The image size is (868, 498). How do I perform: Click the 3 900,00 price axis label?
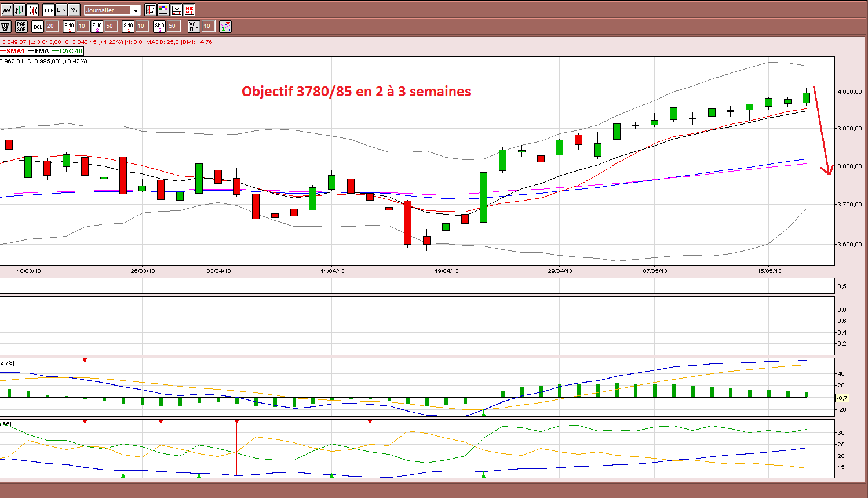pos(850,128)
